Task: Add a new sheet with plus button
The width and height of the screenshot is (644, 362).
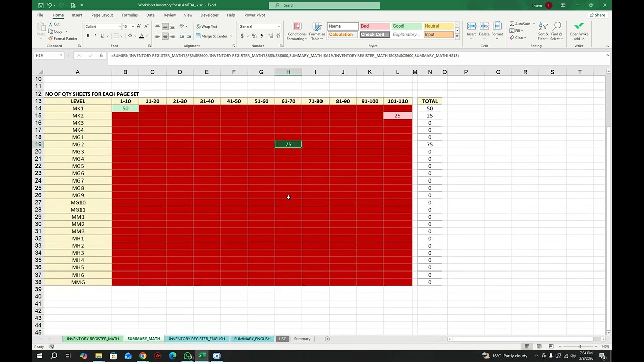Action: [327, 339]
